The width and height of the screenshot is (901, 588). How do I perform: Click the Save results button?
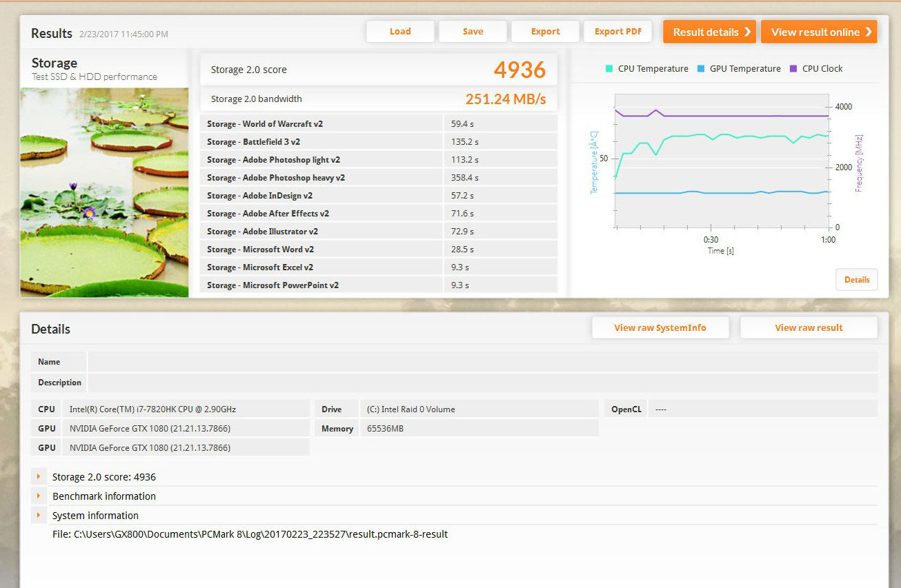click(x=473, y=32)
